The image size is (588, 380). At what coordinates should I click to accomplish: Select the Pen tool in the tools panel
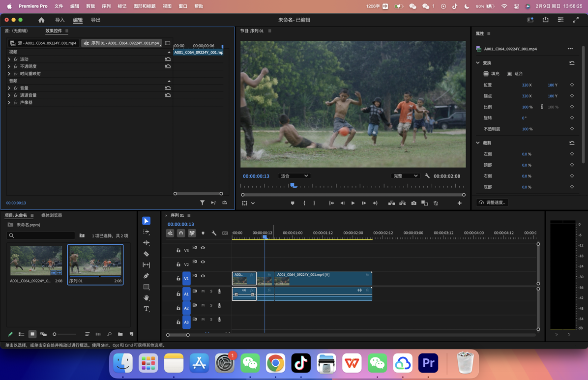click(x=146, y=276)
